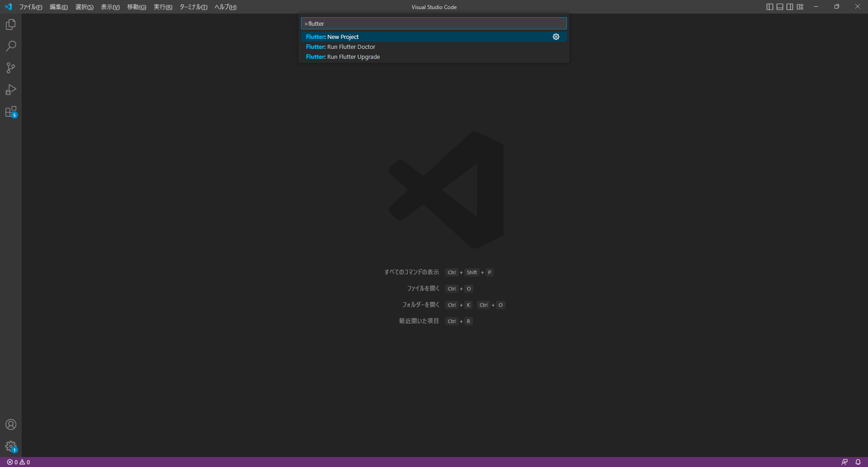Open the 実行(R) menu
The width and height of the screenshot is (868, 467).
pyautogui.click(x=163, y=7)
